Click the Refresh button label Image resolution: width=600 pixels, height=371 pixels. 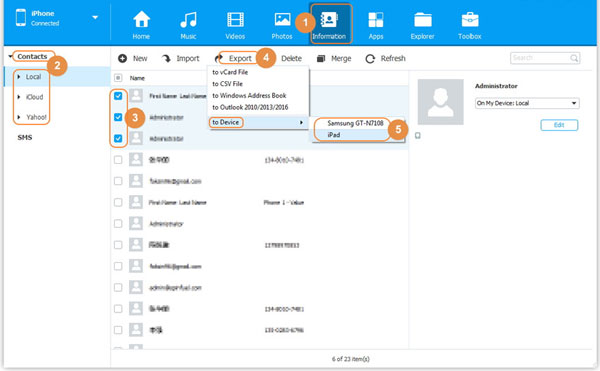(x=393, y=59)
